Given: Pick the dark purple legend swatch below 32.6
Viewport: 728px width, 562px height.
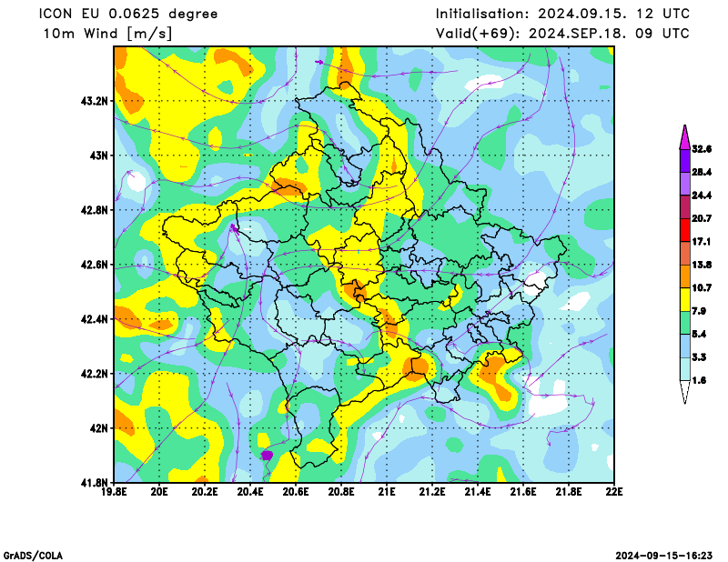Looking at the screenshot, I should pos(685,161).
